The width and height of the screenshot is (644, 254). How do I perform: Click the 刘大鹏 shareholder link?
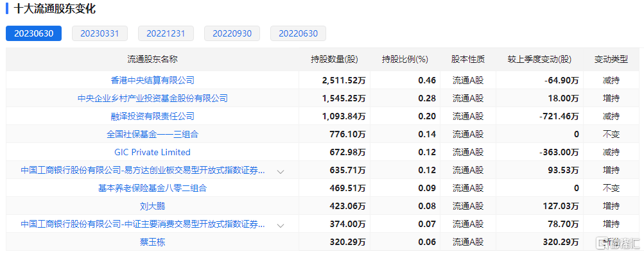tap(152, 207)
